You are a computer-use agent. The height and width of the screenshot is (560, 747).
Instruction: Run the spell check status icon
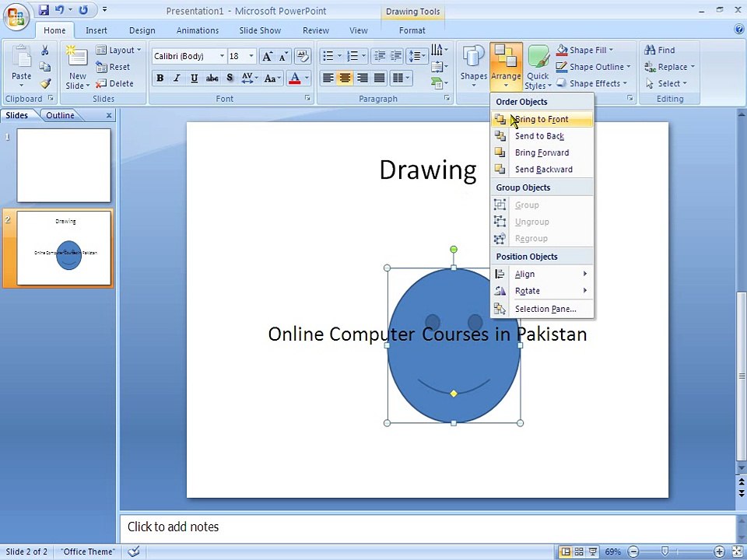[x=135, y=551]
